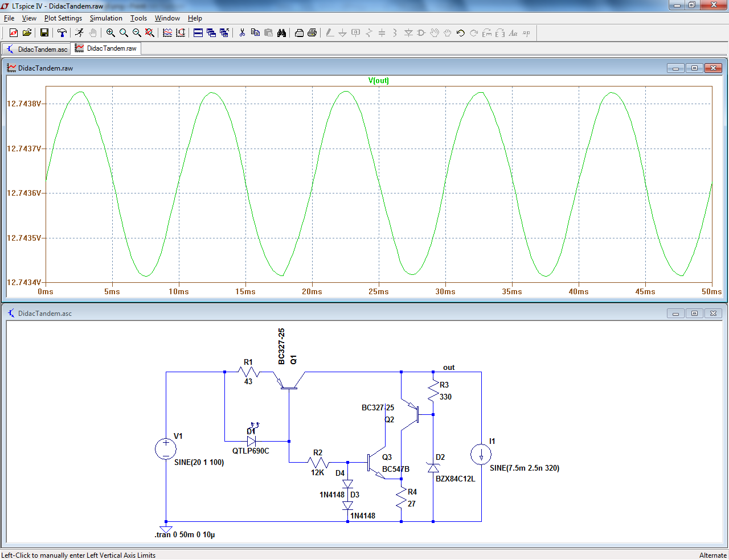Open the Tools menu
The height and width of the screenshot is (560, 729).
pos(138,18)
